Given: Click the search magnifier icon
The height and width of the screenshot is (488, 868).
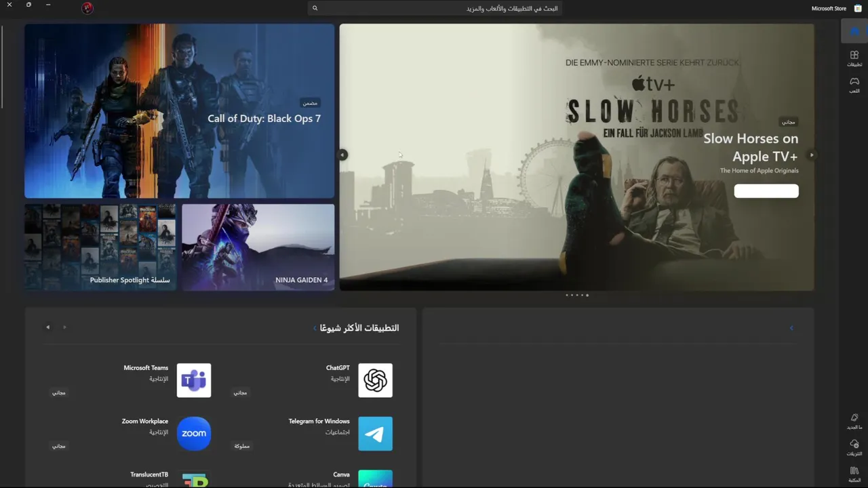Looking at the screenshot, I should (315, 8).
